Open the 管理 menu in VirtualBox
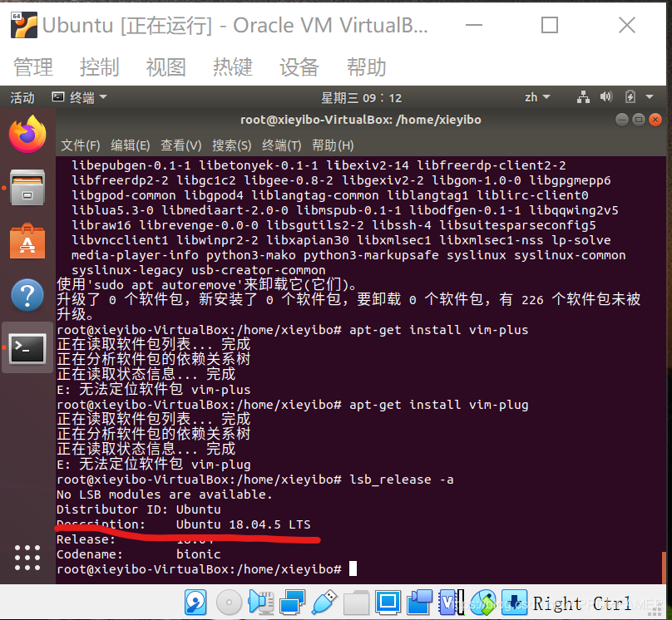The image size is (672, 620). tap(33, 67)
